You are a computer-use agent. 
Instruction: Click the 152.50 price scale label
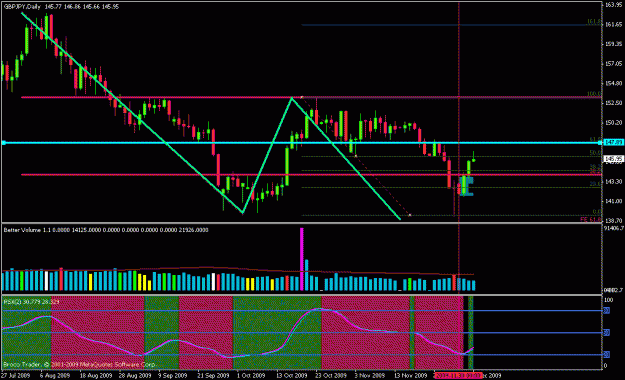(613, 103)
